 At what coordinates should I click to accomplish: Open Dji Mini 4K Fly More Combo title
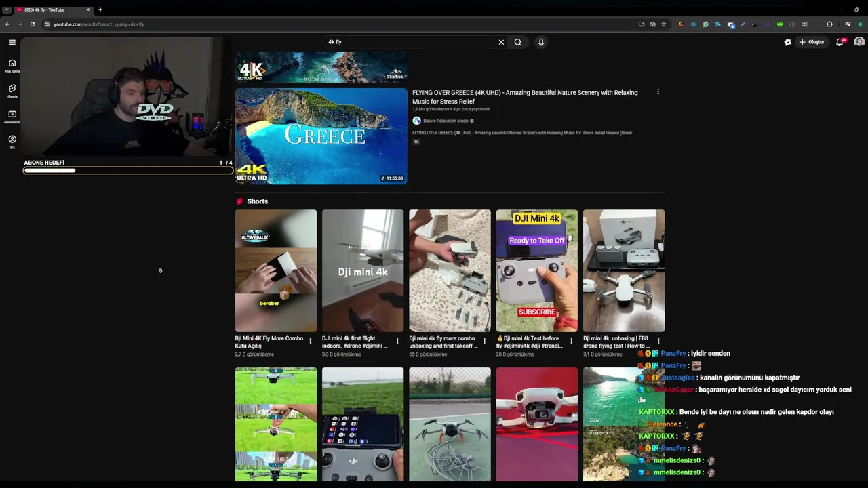(x=269, y=342)
